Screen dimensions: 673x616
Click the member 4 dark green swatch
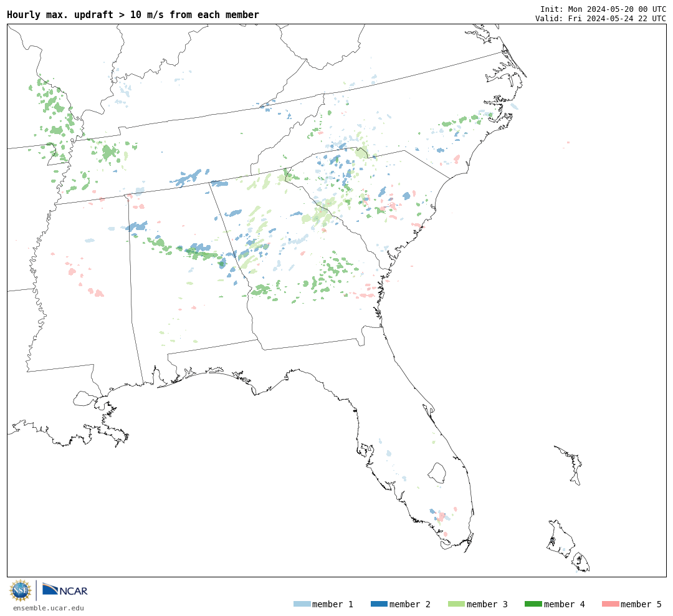[533, 604]
